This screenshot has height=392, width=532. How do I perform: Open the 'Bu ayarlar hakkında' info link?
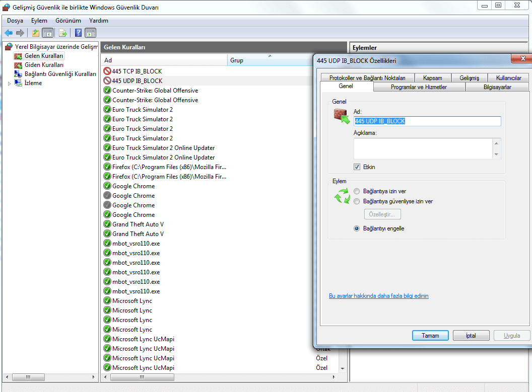[378, 296]
